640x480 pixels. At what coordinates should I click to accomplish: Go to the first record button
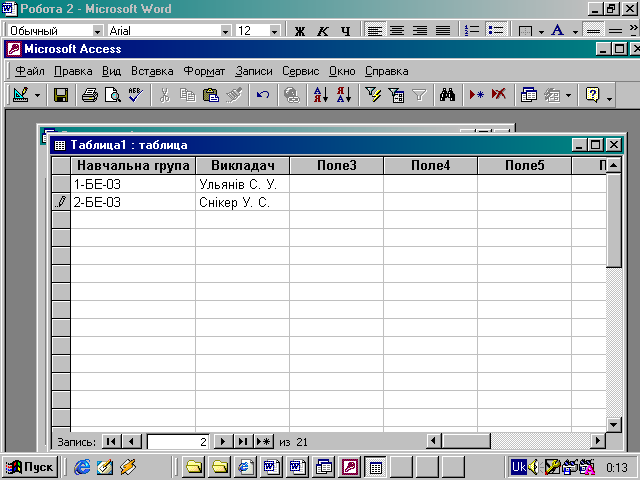111,442
